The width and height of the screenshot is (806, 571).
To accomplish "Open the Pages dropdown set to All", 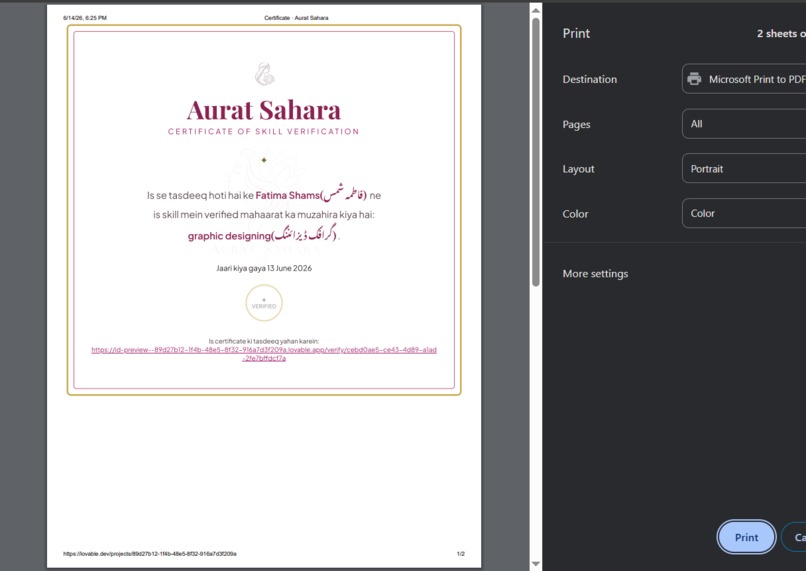I will coord(744,124).
